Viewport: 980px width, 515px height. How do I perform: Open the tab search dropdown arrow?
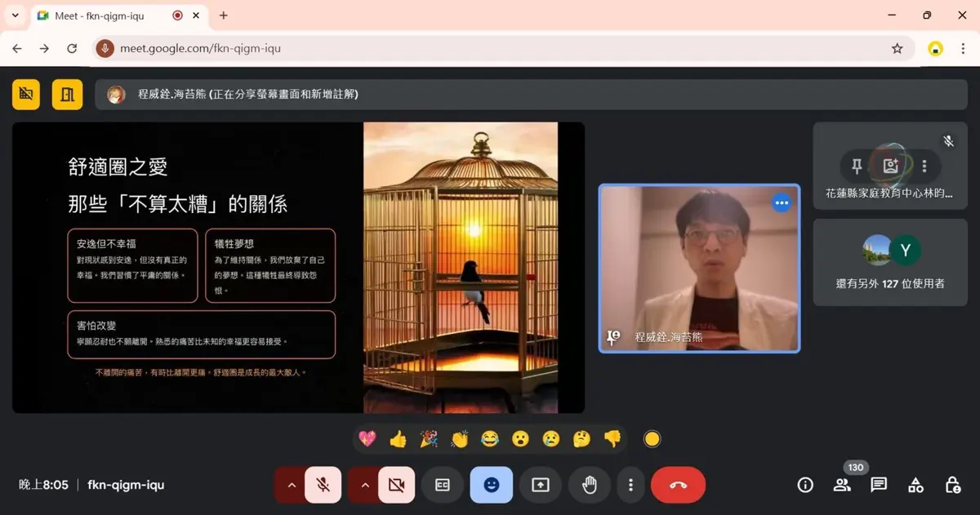[15, 16]
